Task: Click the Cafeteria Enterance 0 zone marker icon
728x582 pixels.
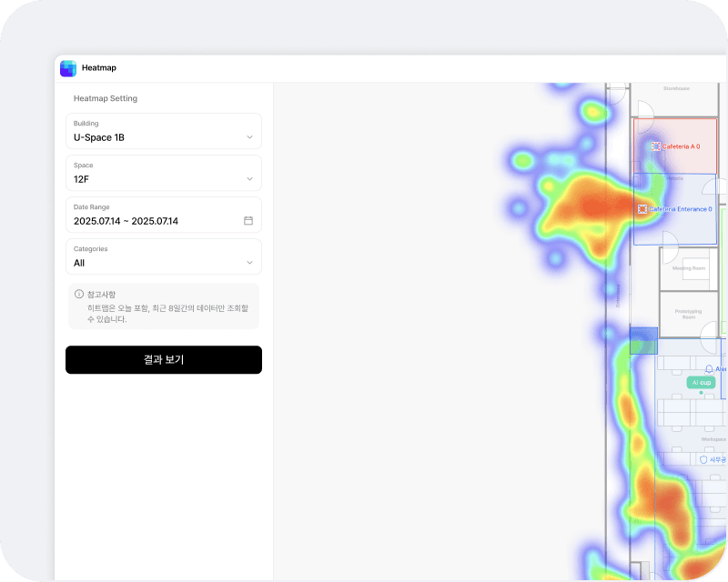Action: pos(643,208)
